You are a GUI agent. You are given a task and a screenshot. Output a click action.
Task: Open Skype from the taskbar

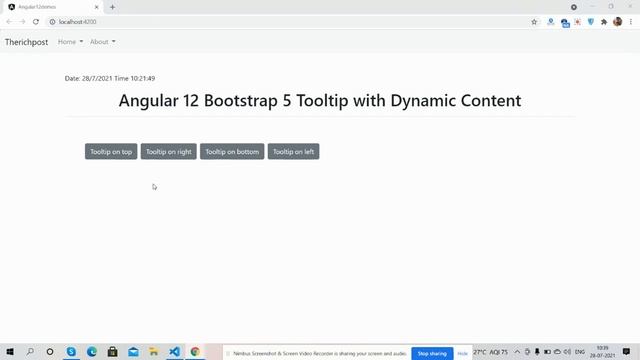pos(71,351)
